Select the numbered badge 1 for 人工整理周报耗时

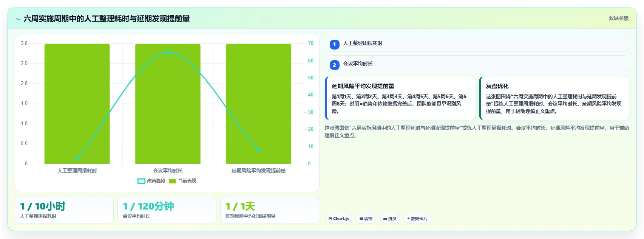point(334,44)
